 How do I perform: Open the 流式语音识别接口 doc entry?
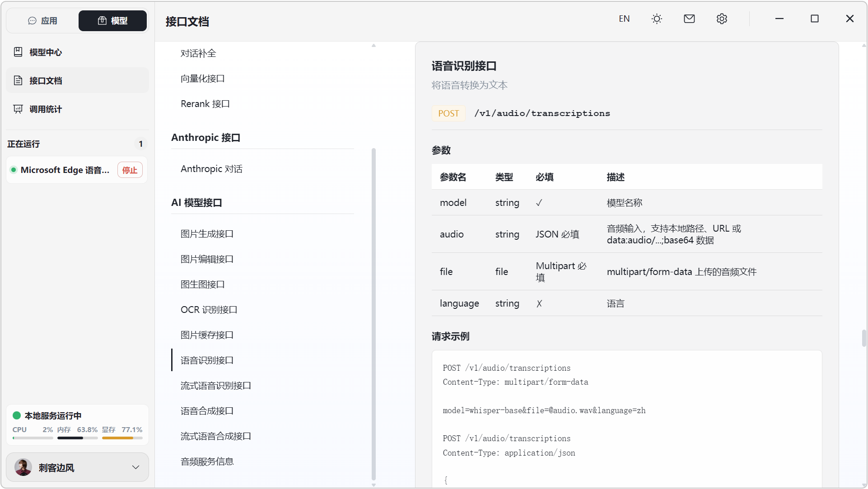[216, 386]
